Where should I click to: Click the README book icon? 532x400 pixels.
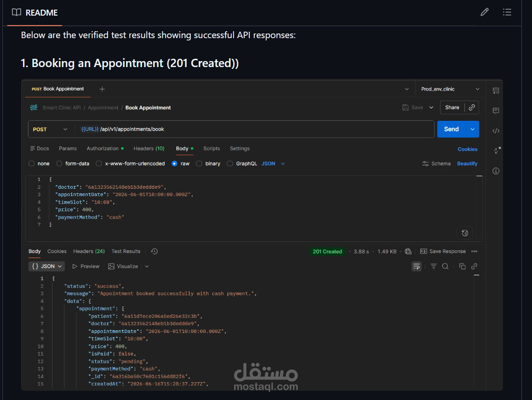tap(16, 12)
